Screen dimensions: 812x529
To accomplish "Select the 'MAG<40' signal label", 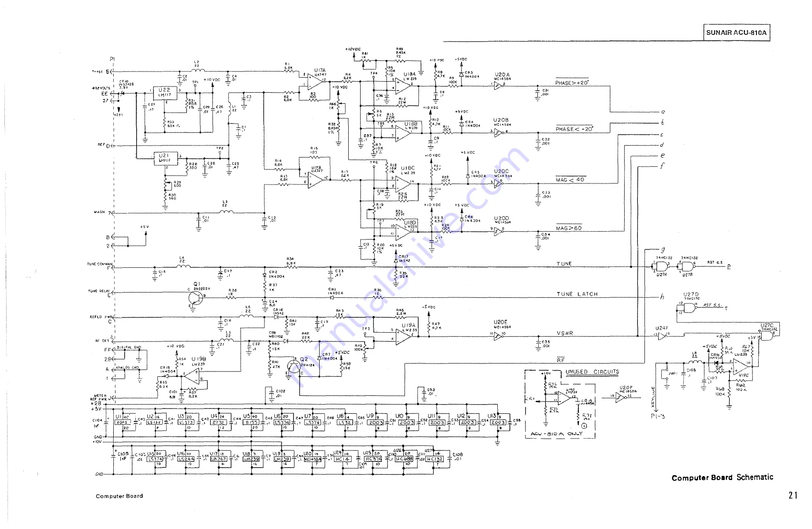I will [x=570, y=180].
